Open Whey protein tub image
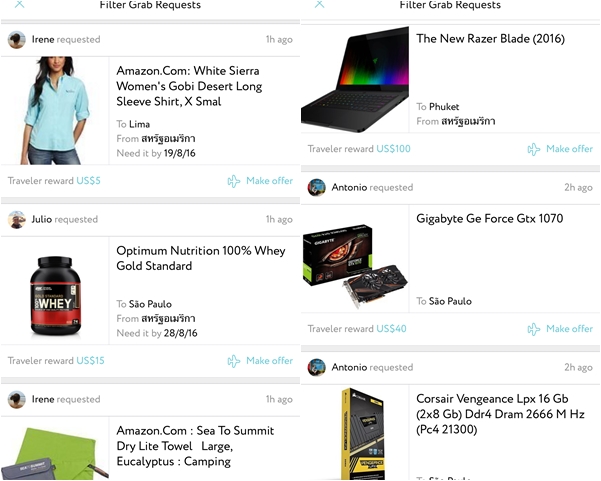 [x=56, y=295]
